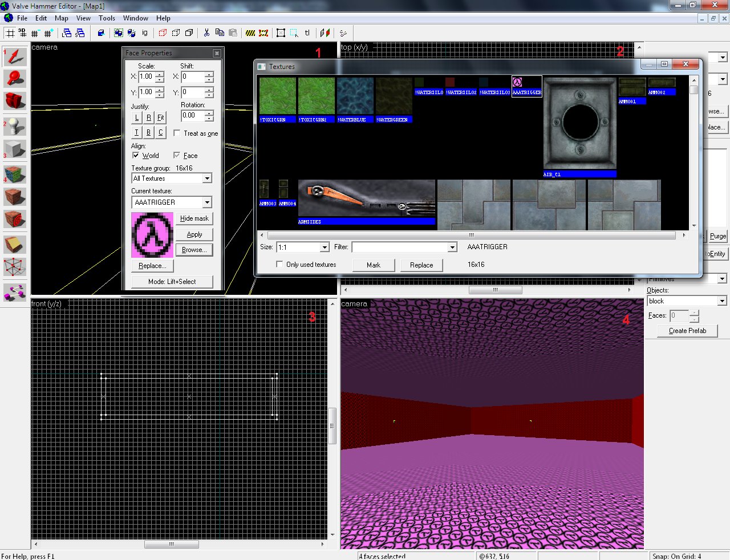Increment the Shift Y stepper
The height and width of the screenshot is (560, 730).
[209, 90]
